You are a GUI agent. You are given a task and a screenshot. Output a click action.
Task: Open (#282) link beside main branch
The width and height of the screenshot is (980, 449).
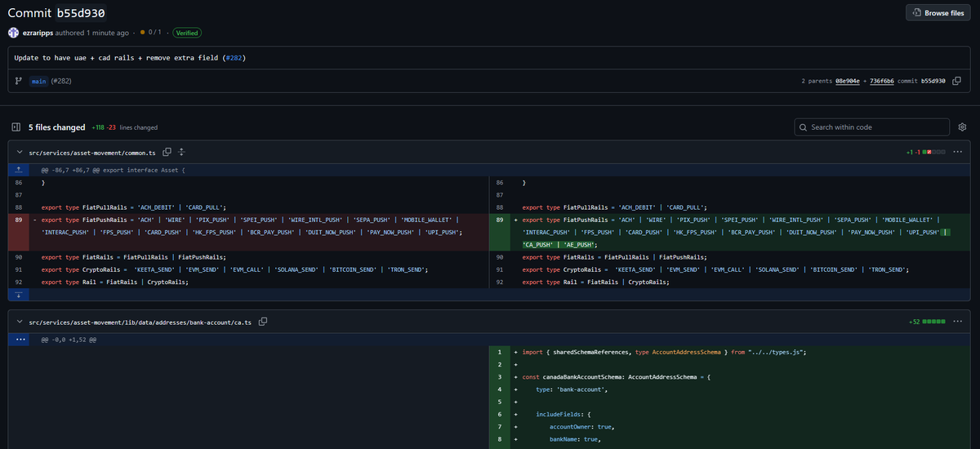point(61,81)
